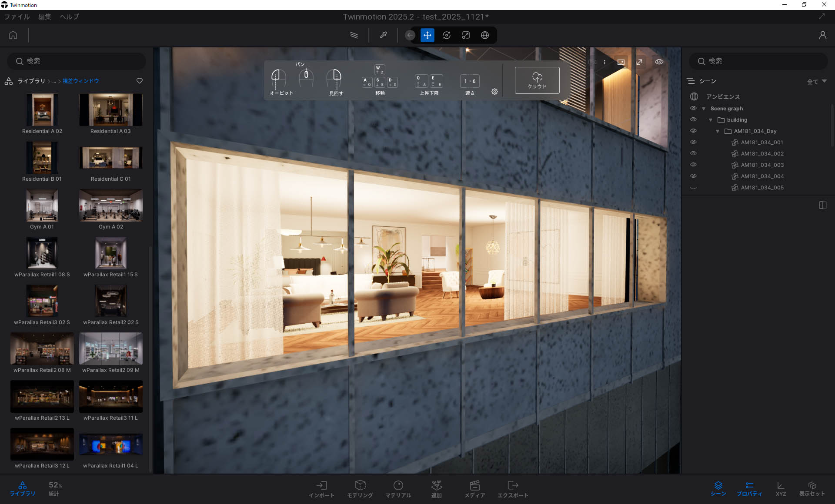Click the home icon in top toolbar
835x504 pixels.
click(x=13, y=35)
